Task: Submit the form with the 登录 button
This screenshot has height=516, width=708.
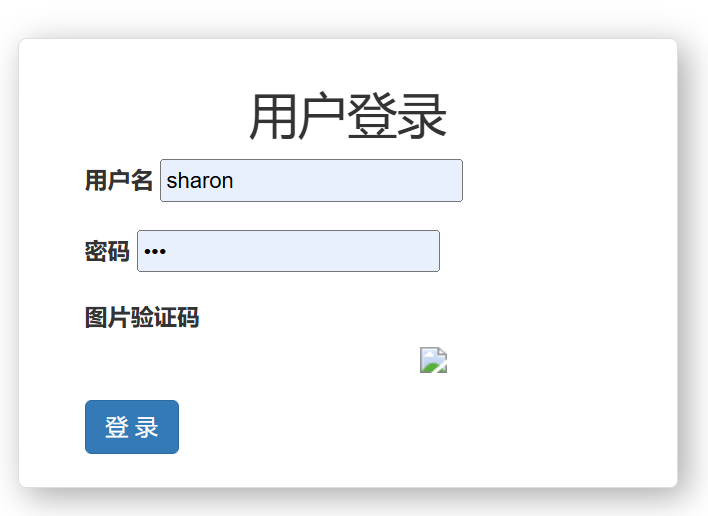Action: click(x=132, y=427)
